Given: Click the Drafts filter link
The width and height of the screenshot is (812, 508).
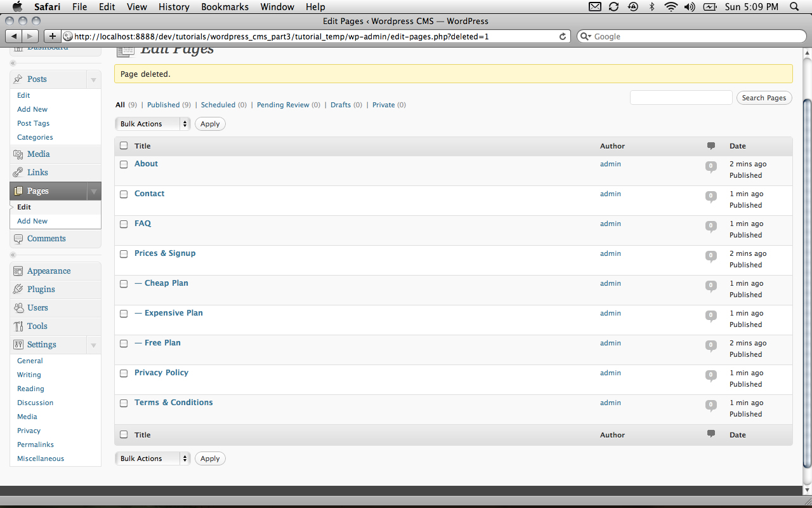Looking at the screenshot, I should pos(341,105).
